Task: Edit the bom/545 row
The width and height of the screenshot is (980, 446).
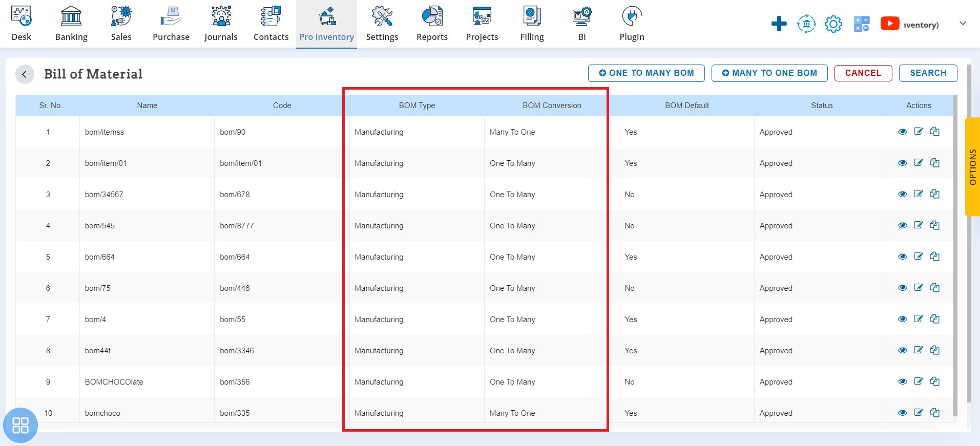Action: [x=919, y=225]
